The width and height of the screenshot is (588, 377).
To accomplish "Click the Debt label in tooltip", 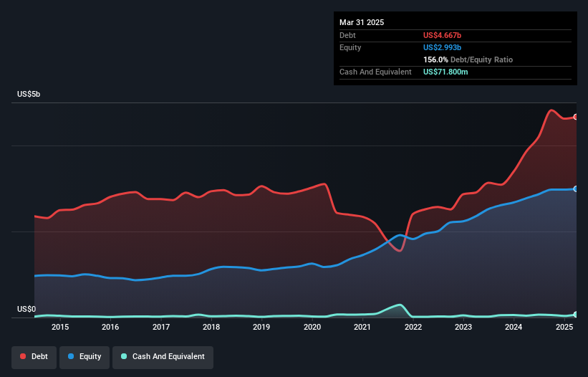I will pyautogui.click(x=347, y=35).
